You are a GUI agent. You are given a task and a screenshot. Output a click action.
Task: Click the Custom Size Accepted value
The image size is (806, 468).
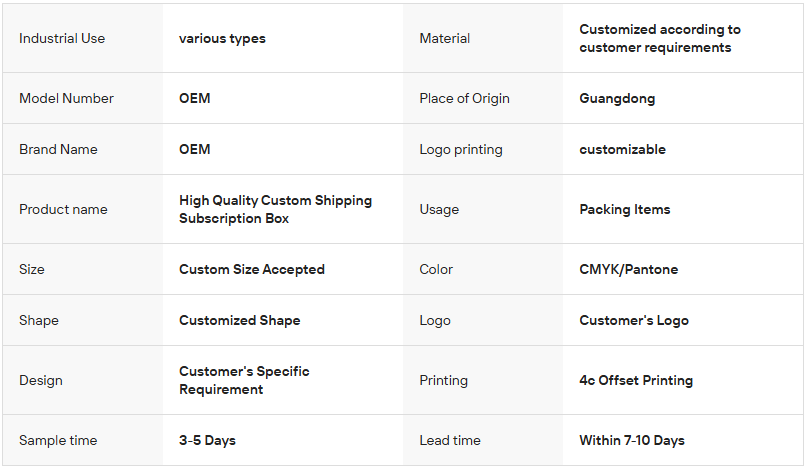coord(252,269)
